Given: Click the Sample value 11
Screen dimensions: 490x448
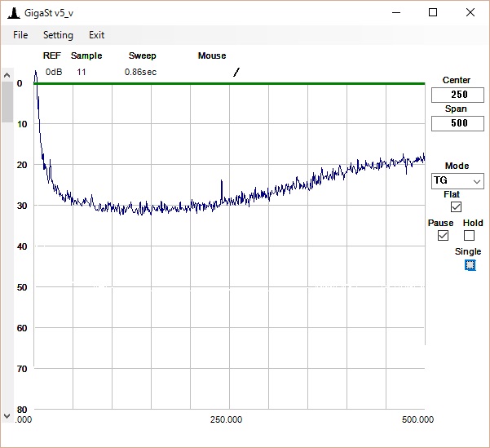Looking at the screenshot, I should (x=82, y=72).
